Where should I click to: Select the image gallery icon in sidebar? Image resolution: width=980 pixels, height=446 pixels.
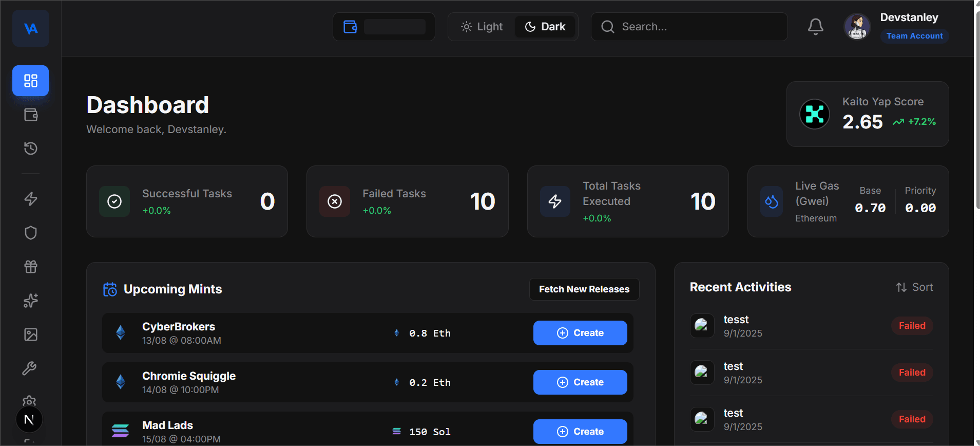point(31,335)
